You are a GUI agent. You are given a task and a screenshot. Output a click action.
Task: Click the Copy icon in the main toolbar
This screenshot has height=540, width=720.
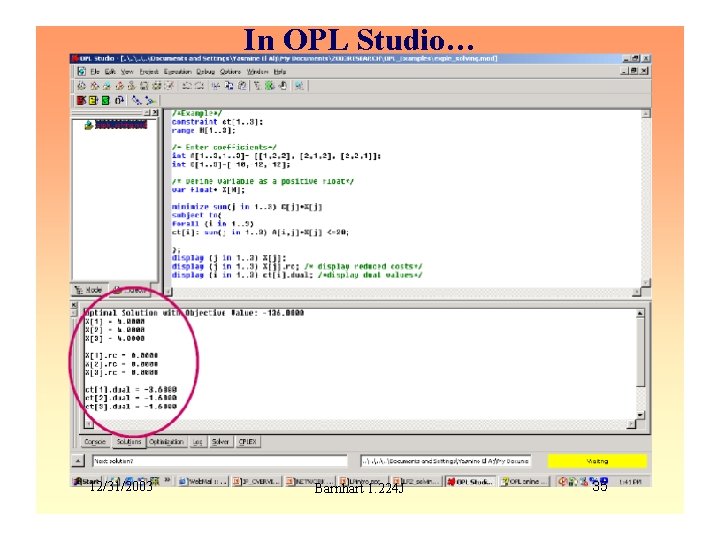[x=229, y=86]
